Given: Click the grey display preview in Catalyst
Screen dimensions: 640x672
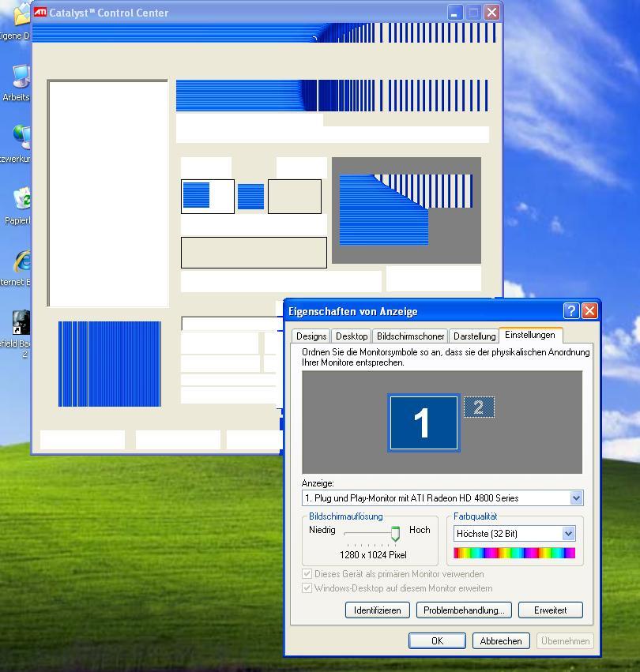Looking at the screenshot, I should click(x=406, y=210).
